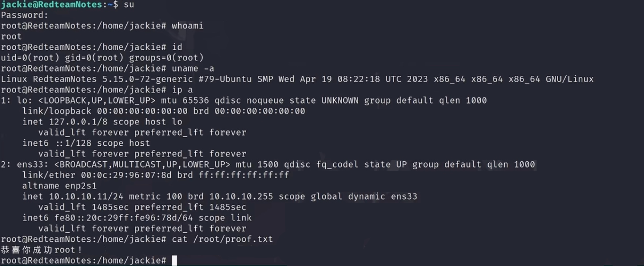Click the "ens33:" interface label
This screenshot has width=644, height=266.
(x=33, y=165)
